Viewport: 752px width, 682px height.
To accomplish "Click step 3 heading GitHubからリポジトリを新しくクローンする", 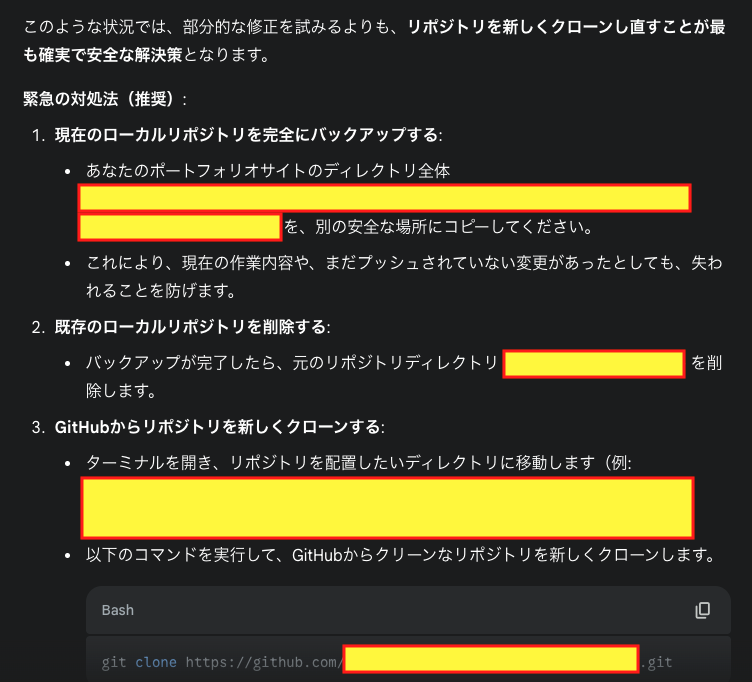I will (x=220, y=427).
